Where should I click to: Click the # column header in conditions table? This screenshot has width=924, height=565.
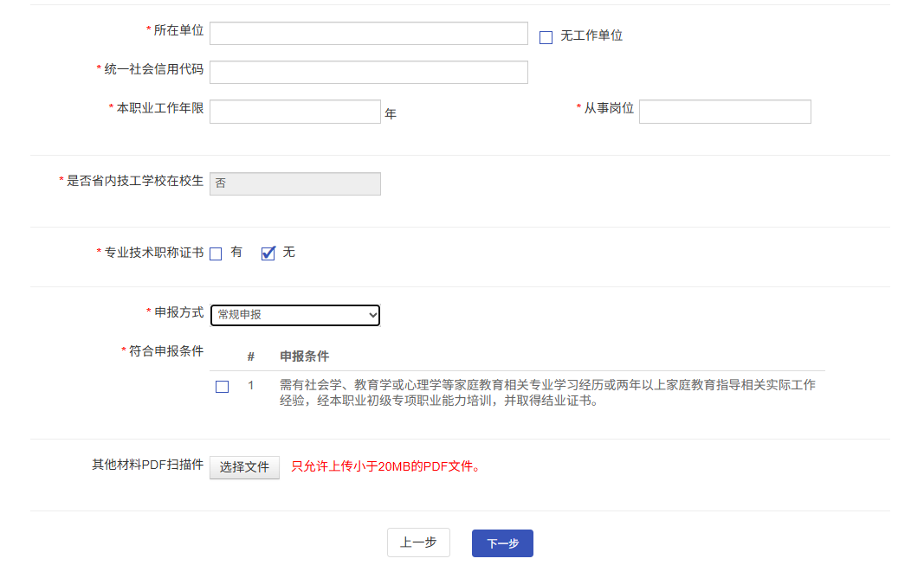(x=250, y=356)
